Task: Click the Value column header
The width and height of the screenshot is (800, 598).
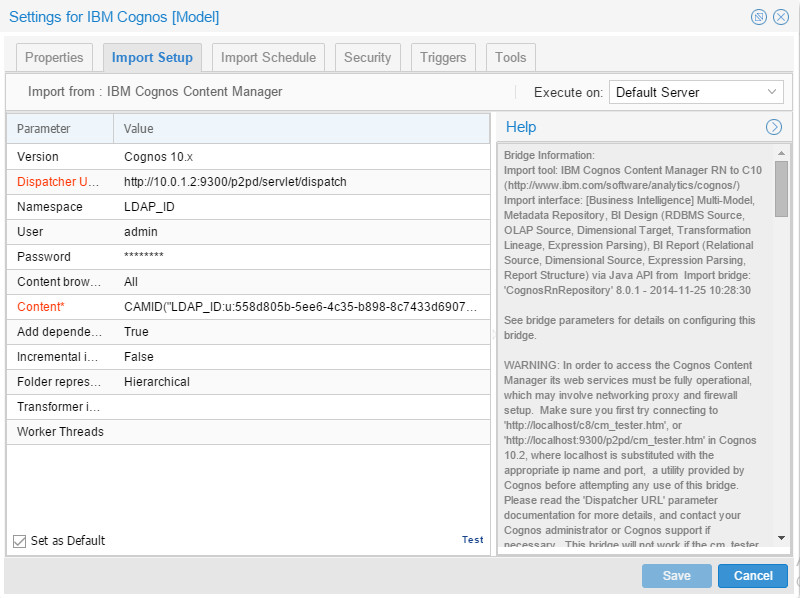Action: click(302, 129)
